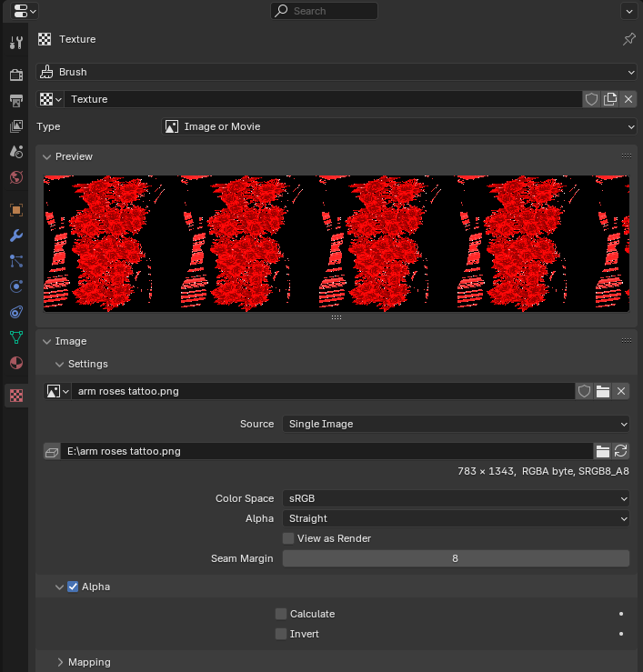The image size is (643, 672).
Task: Browse images with the image icon dropdown
Action: [x=57, y=391]
